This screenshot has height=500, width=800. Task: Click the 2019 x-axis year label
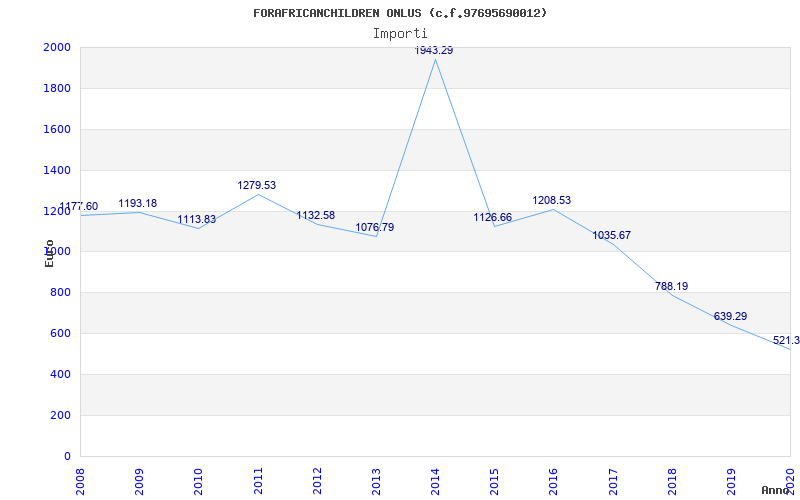pyautogui.click(x=731, y=482)
